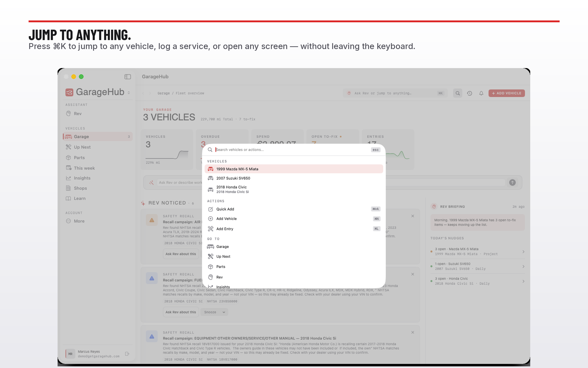
Task: Click the Vehicles stat card
Action: (x=167, y=149)
